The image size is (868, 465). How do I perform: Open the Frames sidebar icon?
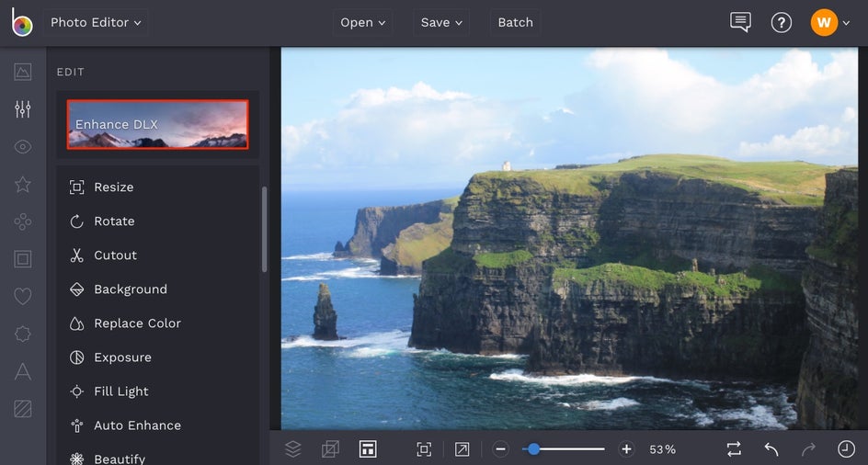coord(23,259)
